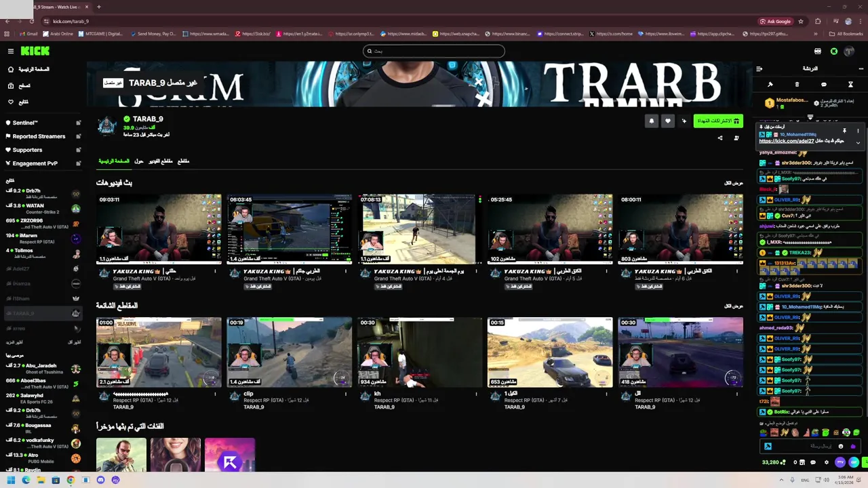This screenshot has height=488, width=868.
Task: Open the hamburger menu beside KICK logo
Action: click(10, 51)
